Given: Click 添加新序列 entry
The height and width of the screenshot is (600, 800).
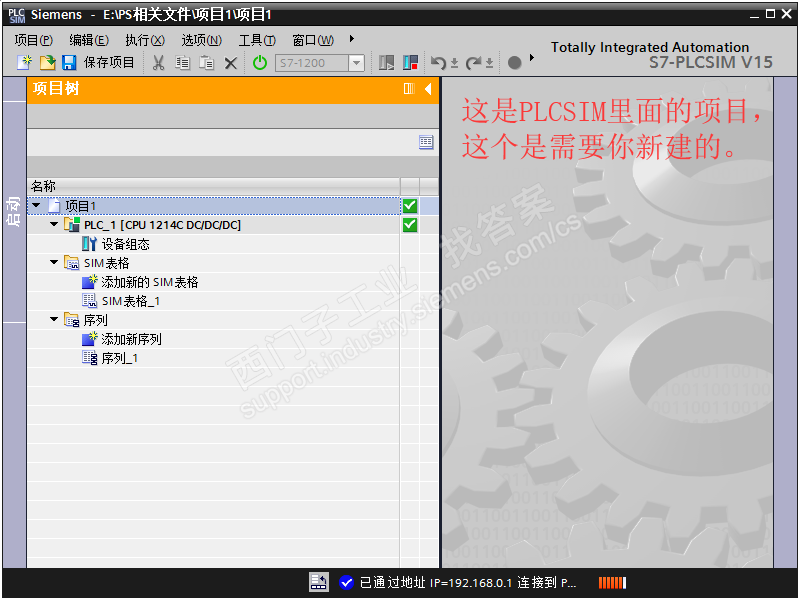Looking at the screenshot, I should pyautogui.click(x=132, y=339).
